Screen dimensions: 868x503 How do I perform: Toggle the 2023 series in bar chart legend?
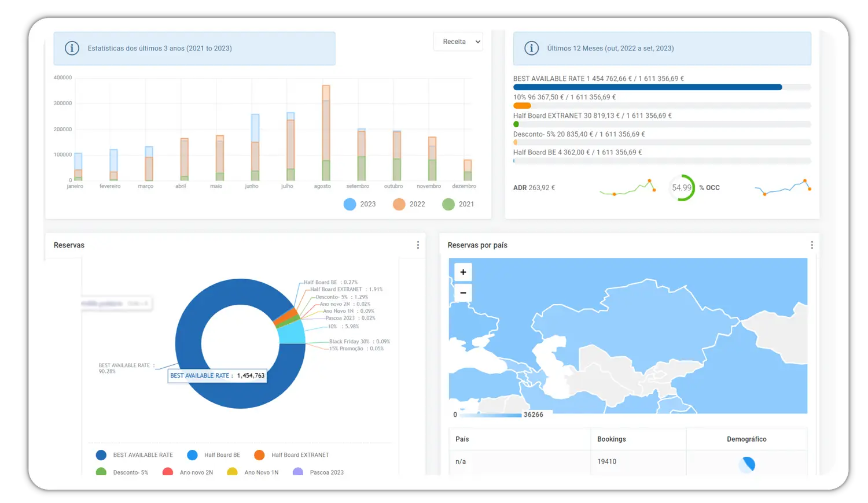pos(359,204)
